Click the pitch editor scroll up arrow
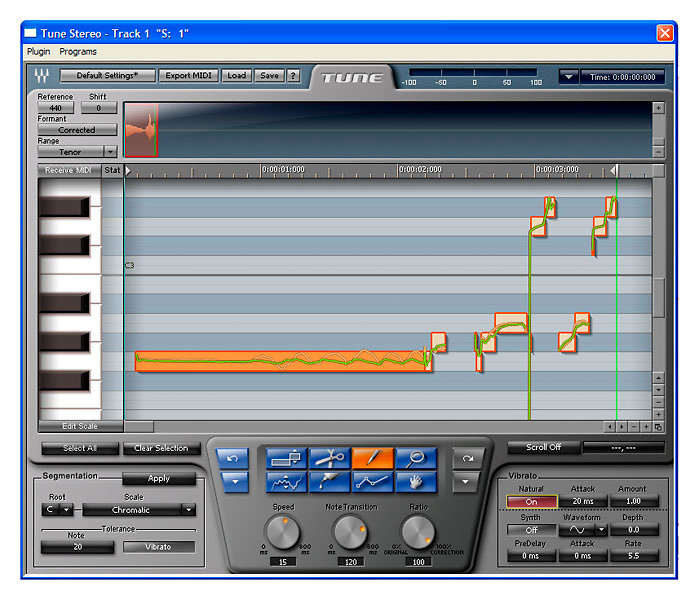This screenshot has width=699, height=600. point(658,378)
